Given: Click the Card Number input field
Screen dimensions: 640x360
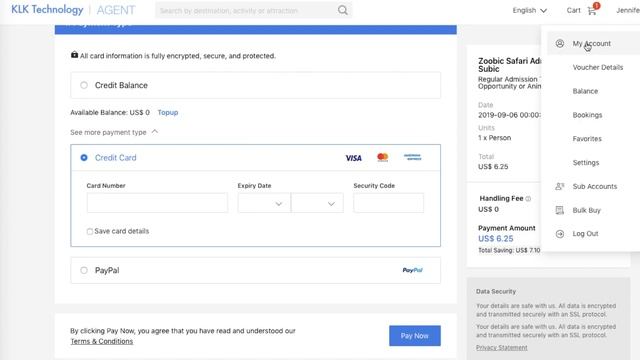Looking at the screenshot, I should (157, 203).
